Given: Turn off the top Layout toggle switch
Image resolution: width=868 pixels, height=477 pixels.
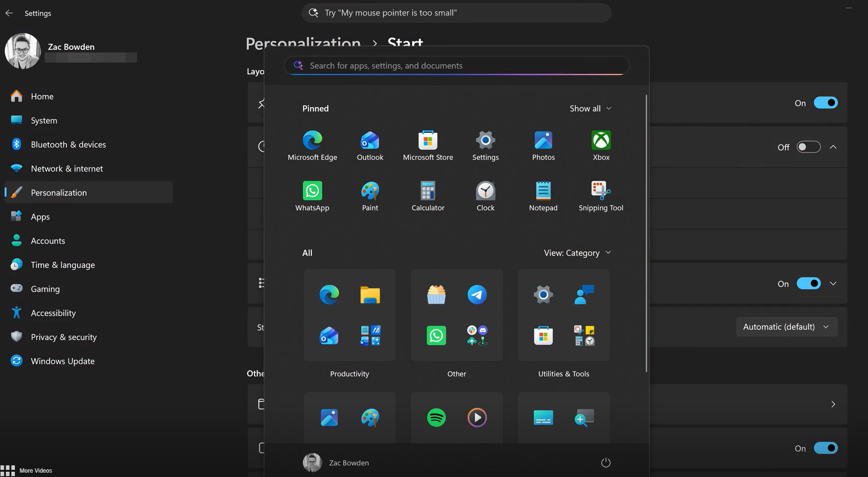Looking at the screenshot, I should coord(826,103).
